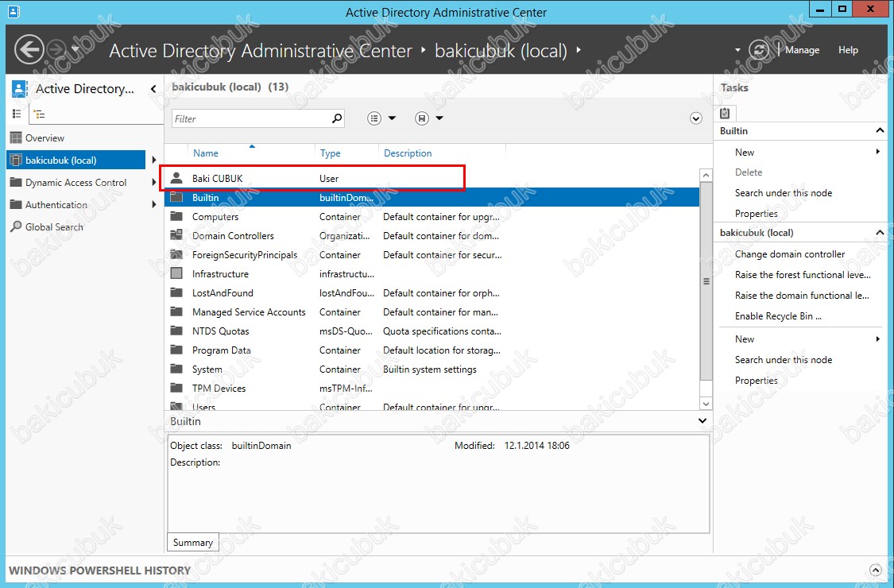This screenshot has width=894, height=588.
Task: Click the NTDS Quotas folder icon
Action: (x=176, y=331)
